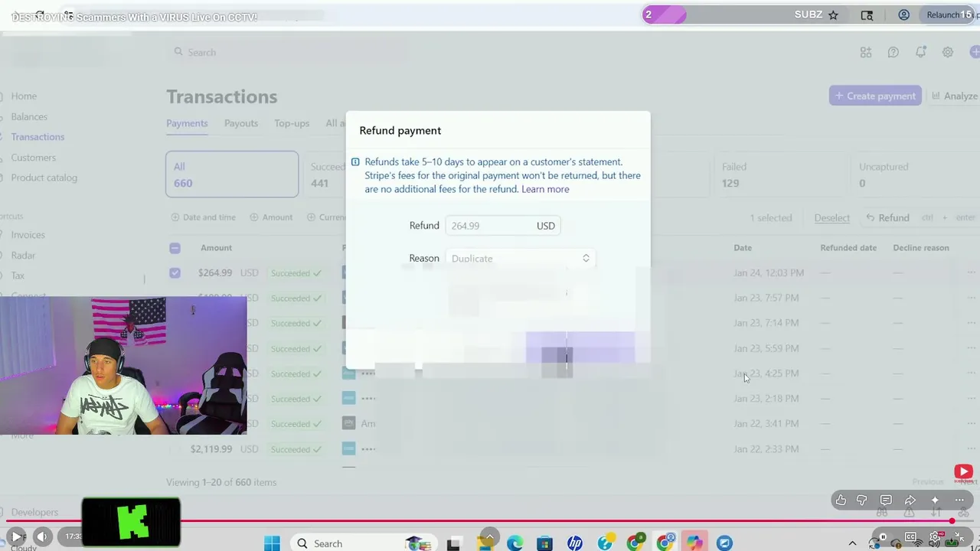The image size is (980, 551).
Task: Open Microsoft Edge from the taskbar
Action: (514, 543)
